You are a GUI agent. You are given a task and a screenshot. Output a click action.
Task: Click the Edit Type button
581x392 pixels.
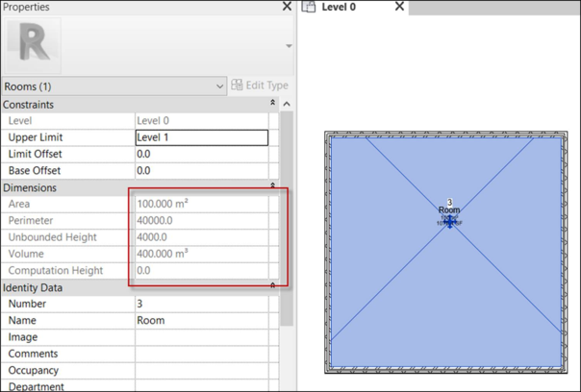pyautogui.click(x=261, y=86)
